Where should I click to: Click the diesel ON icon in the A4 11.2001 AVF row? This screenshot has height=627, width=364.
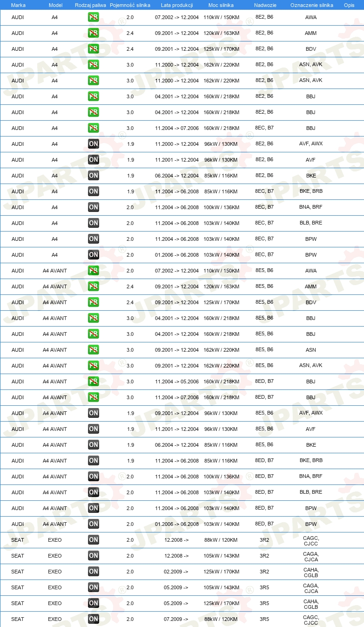click(93, 160)
